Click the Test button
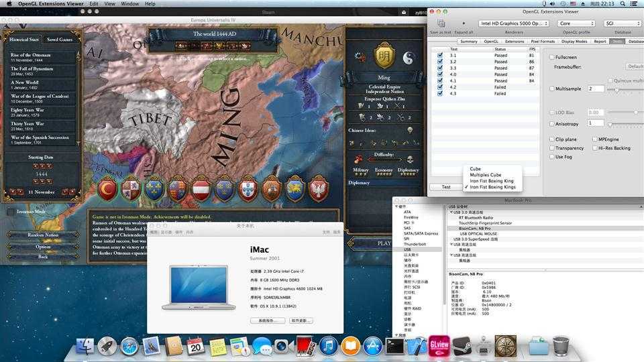Viewport: 644px width, 362px height. [x=446, y=187]
